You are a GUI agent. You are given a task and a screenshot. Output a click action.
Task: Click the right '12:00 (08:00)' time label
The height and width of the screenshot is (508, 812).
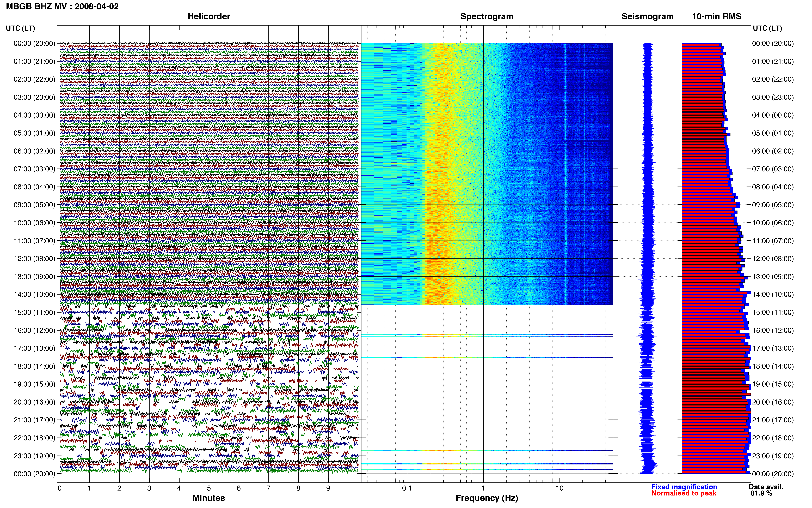[x=773, y=259]
